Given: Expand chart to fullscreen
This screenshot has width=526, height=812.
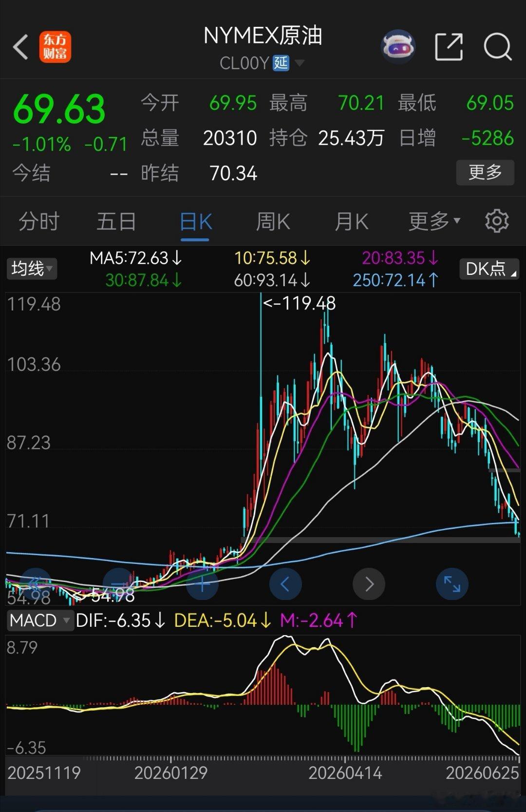Looking at the screenshot, I should (x=452, y=584).
